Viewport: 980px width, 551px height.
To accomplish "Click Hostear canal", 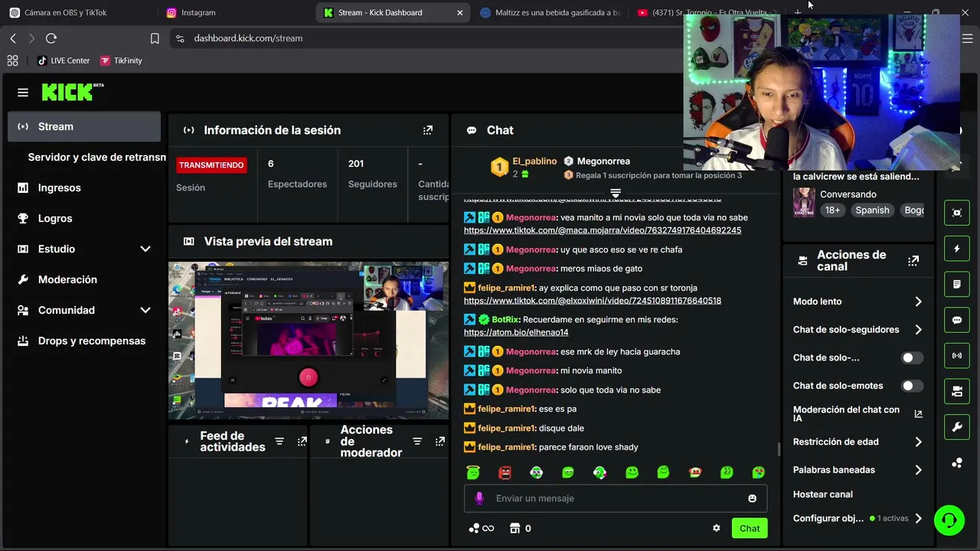I will click(823, 494).
